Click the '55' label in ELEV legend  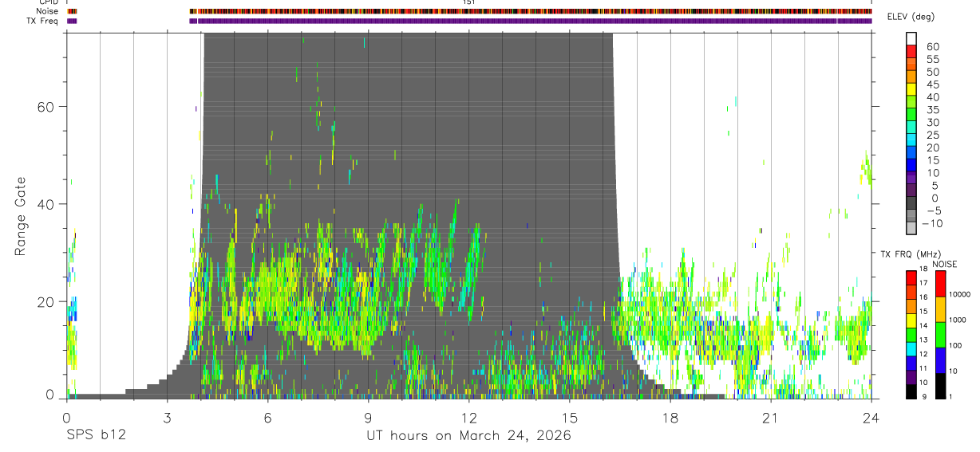click(933, 59)
